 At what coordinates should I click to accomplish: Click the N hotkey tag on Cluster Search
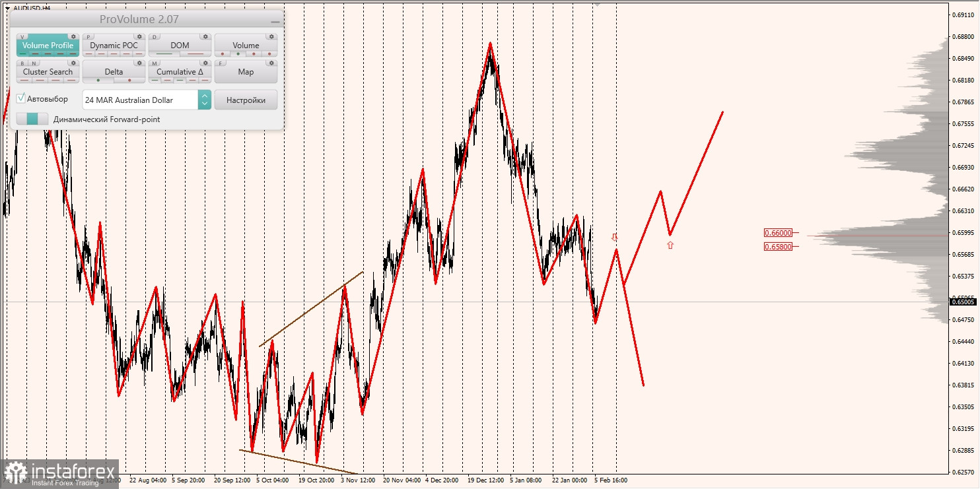(33, 63)
